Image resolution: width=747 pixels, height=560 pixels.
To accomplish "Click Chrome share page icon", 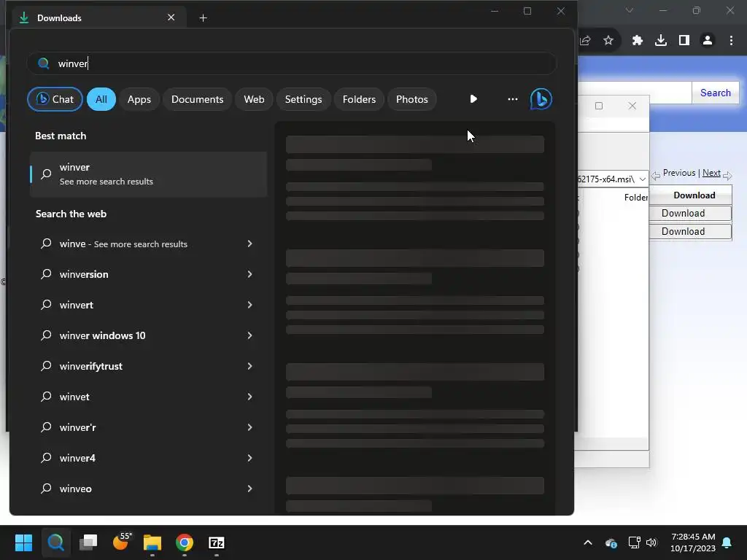I will click(x=586, y=41).
